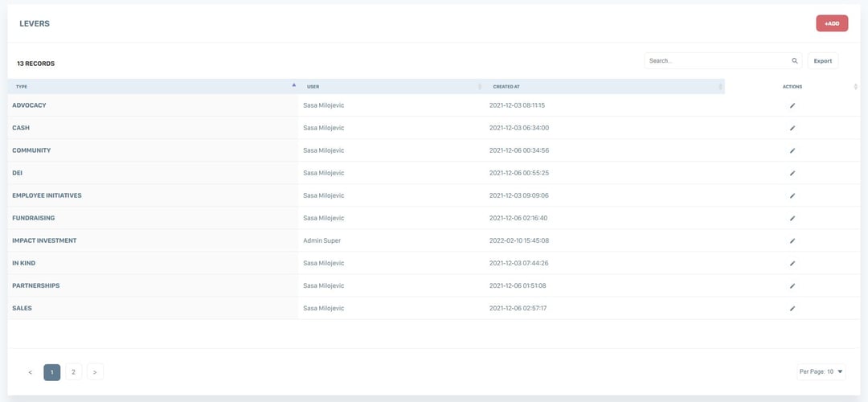Export the levers records
This screenshot has width=868, height=402.
[x=822, y=61]
